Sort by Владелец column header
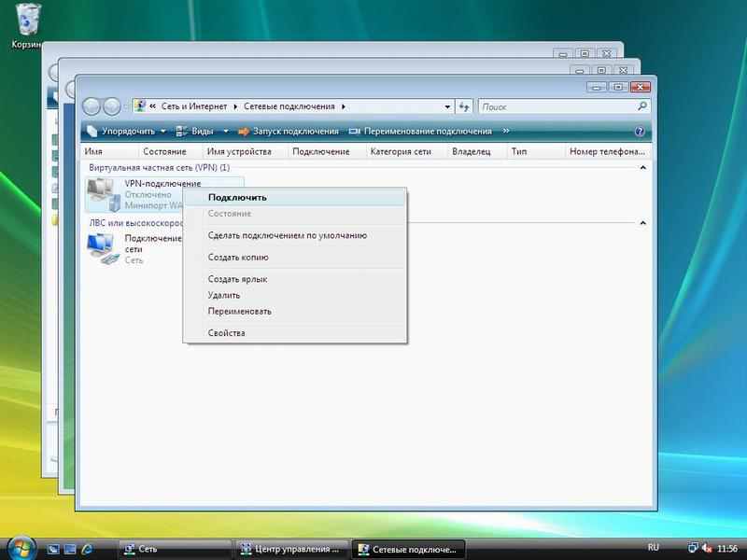The width and height of the screenshot is (747, 560). 477,151
